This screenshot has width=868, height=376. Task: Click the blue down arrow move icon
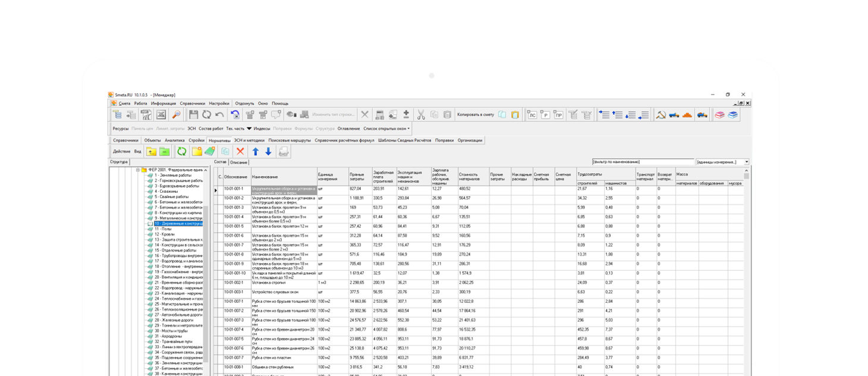pyautogui.click(x=269, y=152)
